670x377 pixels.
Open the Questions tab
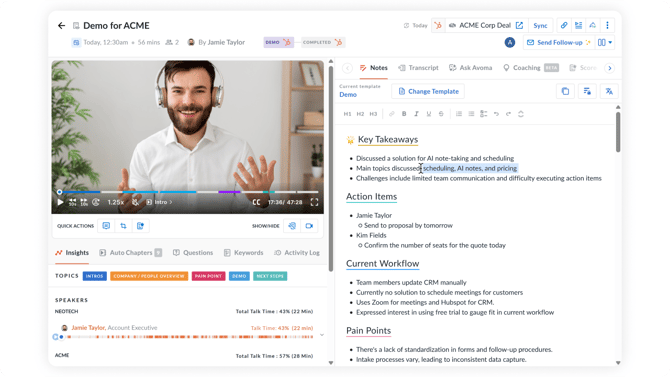[x=193, y=253]
